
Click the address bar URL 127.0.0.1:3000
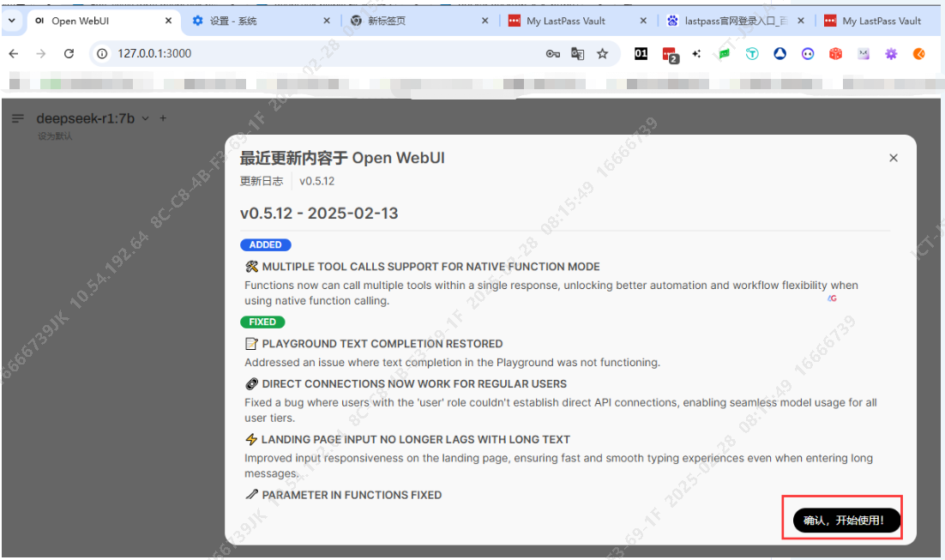pyautogui.click(x=154, y=54)
